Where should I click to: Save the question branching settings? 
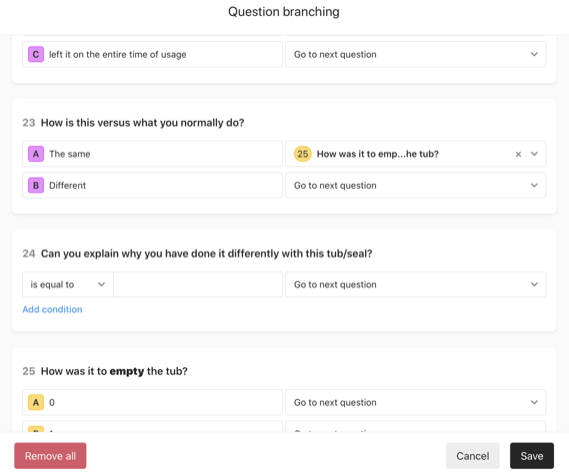click(x=532, y=456)
